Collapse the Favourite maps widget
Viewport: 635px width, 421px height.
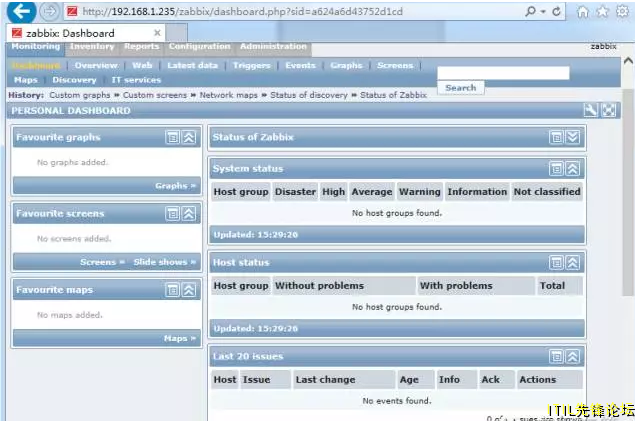(x=189, y=290)
